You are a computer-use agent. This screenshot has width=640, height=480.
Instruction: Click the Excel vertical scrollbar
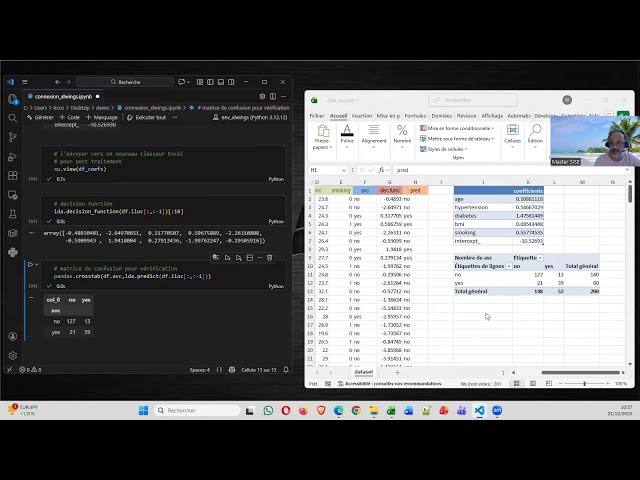click(630, 194)
